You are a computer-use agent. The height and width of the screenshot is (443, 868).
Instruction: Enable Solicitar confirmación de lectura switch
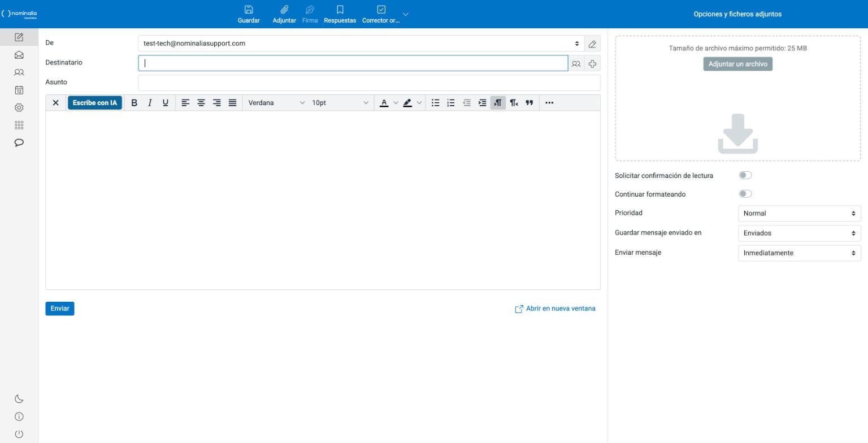745,175
